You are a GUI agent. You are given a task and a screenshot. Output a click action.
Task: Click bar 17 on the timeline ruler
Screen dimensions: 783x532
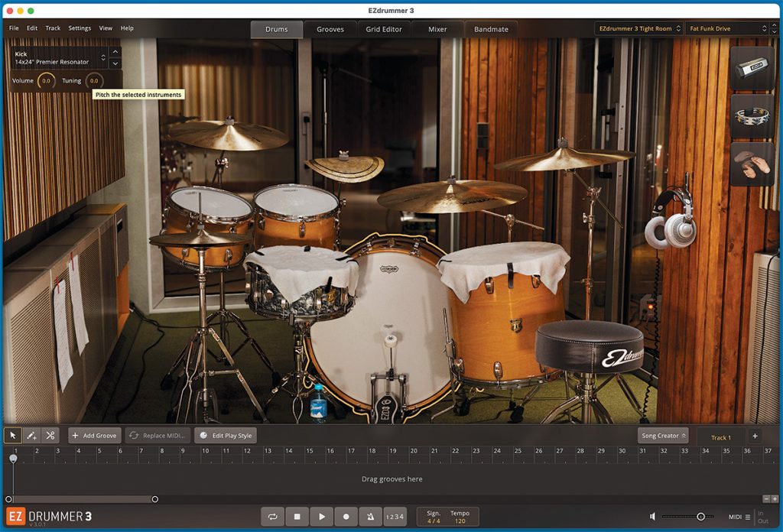(352, 451)
